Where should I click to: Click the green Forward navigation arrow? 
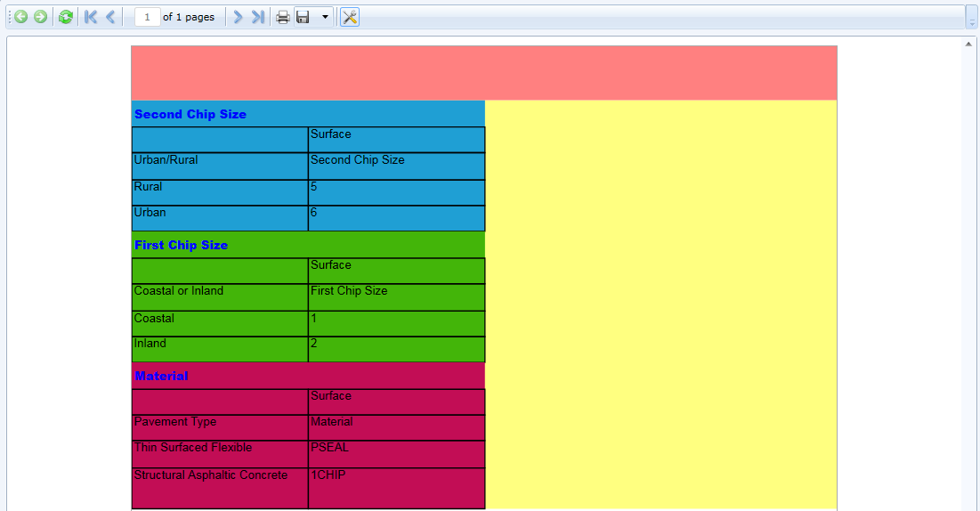tap(41, 17)
